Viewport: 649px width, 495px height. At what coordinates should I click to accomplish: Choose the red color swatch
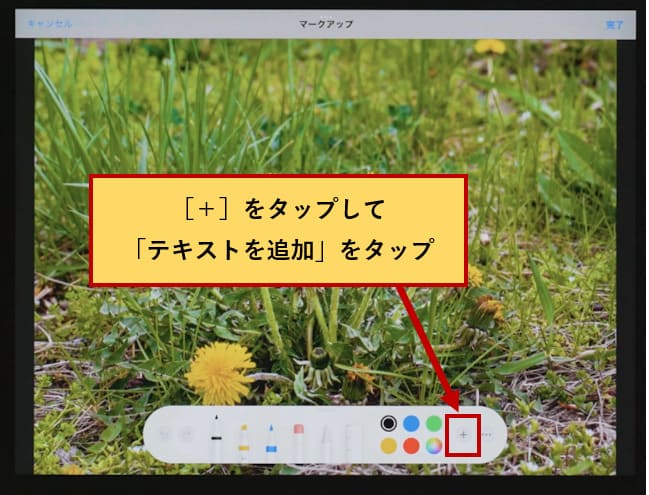click(x=411, y=446)
